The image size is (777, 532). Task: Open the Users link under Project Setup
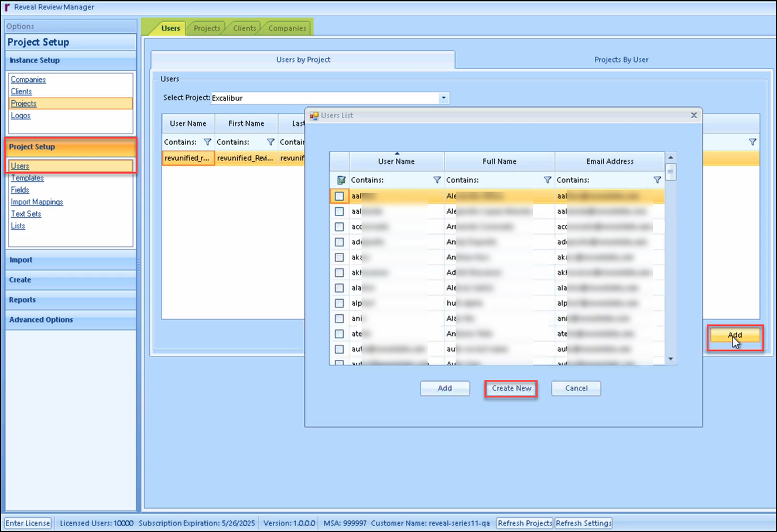[20, 166]
